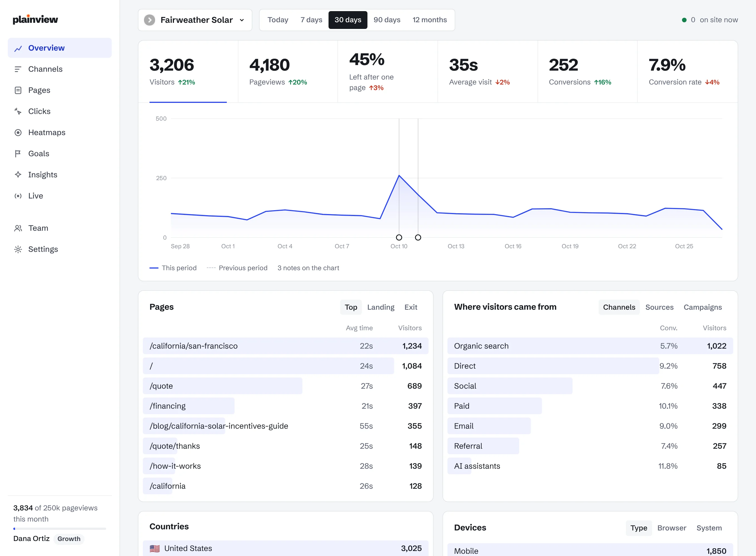Open the /quote/thanks page row
This screenshot has height=556, width=756.
pyautogui.click(x=286, y=446)
